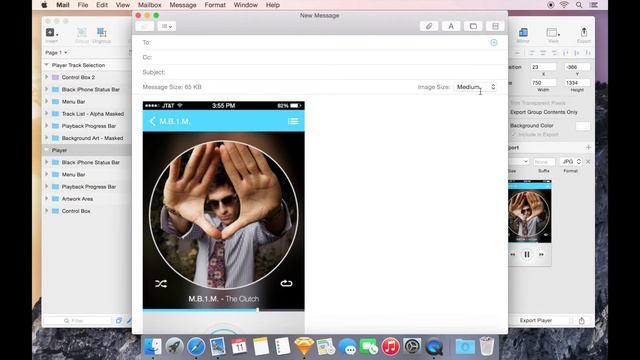Click the repeat icon in the player mockup
Viewport: 640px width, 360px height.
click(287, 283)
